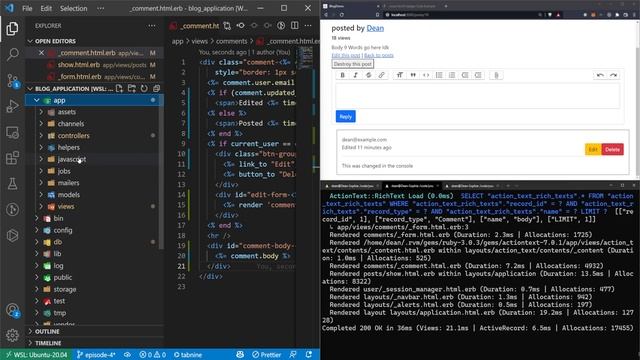Open the Edit menu
Screen dimensions: 640x360
point(46,8)
